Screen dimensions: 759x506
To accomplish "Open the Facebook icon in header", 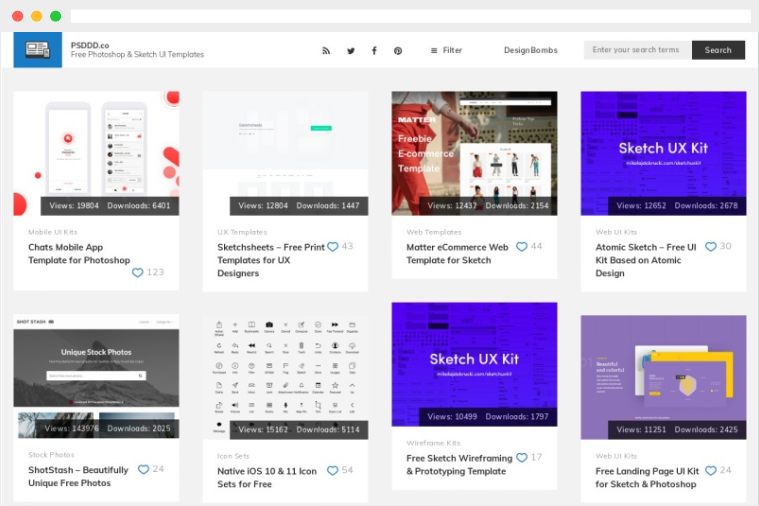I will [374, 50].
